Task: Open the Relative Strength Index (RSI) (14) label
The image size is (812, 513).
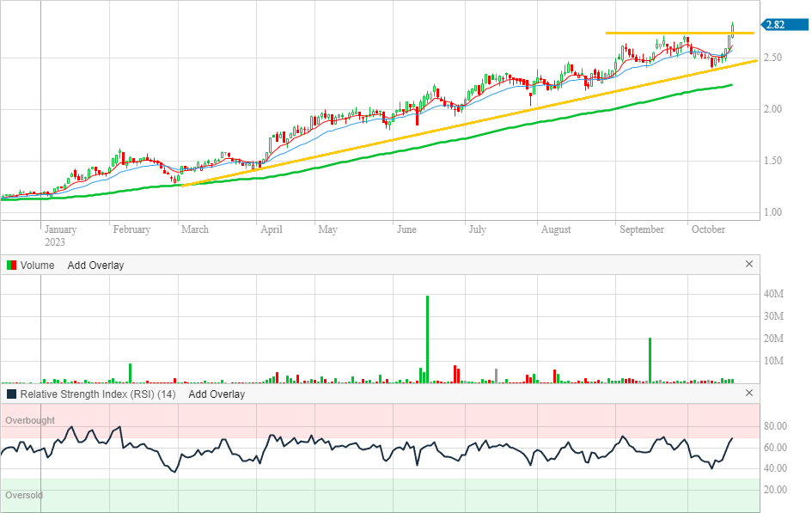Action: click(x=98, y=394)
